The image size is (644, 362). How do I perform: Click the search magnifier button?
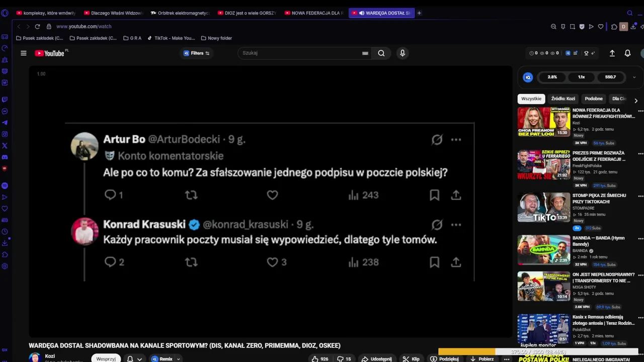[381, 53]
